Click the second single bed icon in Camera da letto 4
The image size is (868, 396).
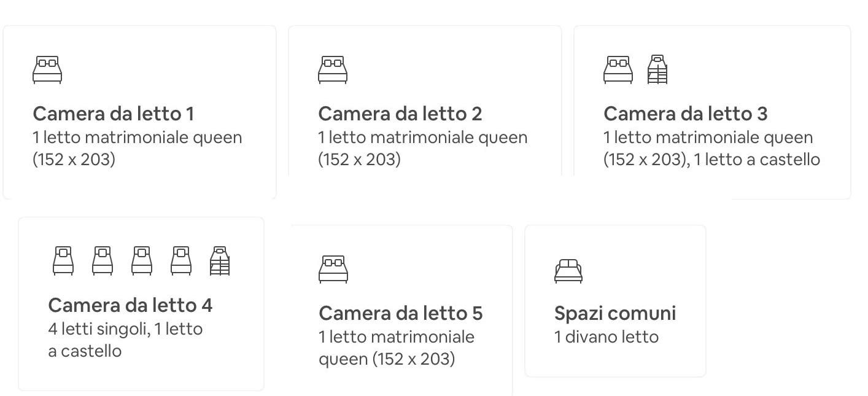click(x=103, y=261)
